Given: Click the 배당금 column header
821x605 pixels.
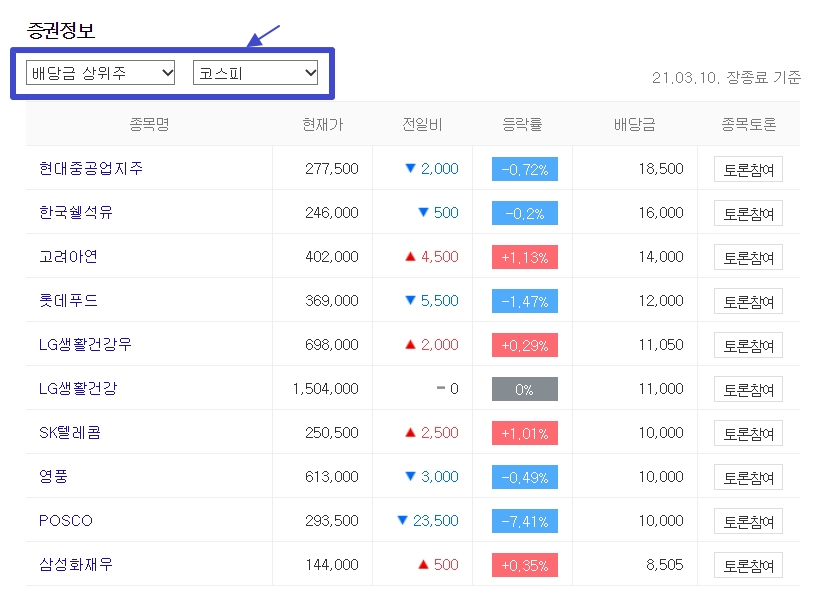Looking at the screenshot, I should 635,124.
